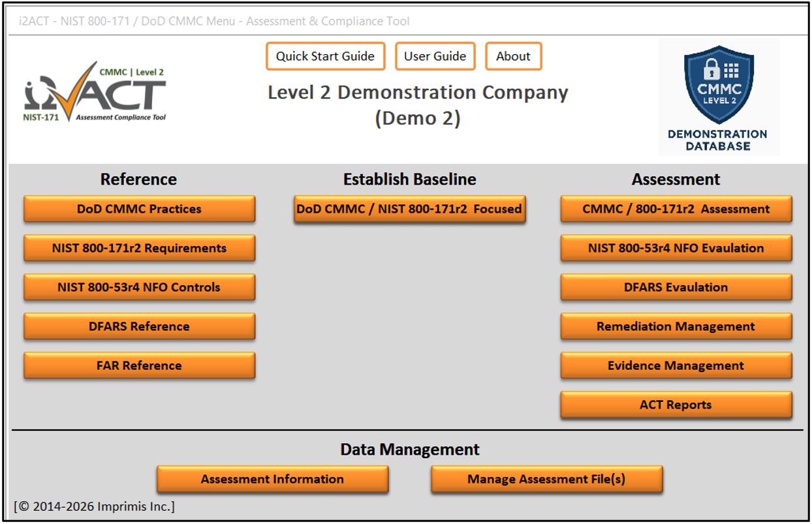Open the Quick Start Guide
The width and height of the screenshot is (812, 524).
[325, 56]
